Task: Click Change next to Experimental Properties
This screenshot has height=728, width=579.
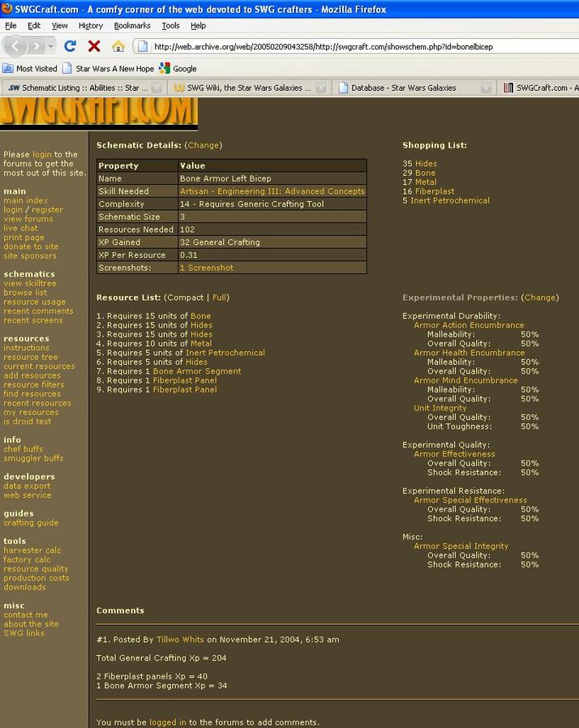Action: (539, 298)
